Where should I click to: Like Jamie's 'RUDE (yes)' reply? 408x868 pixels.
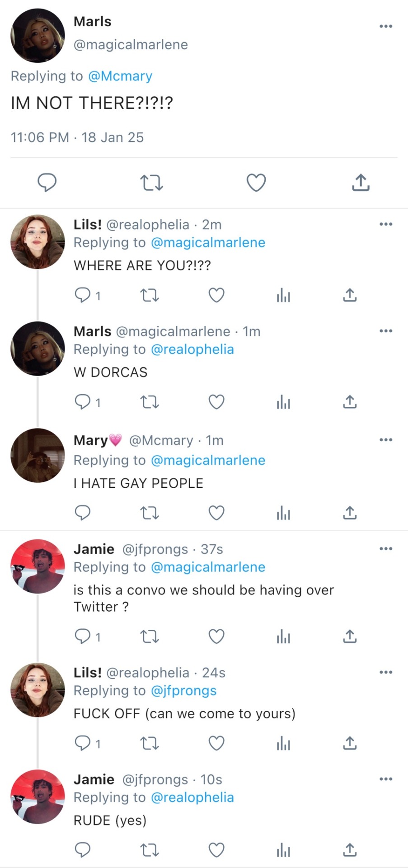(216, 850)
